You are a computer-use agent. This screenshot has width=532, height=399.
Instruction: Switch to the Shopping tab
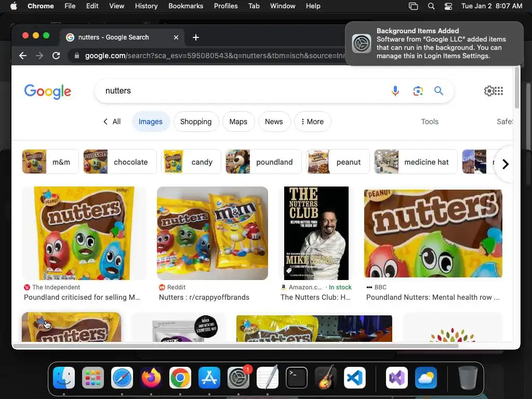click(x=196, y=122)
